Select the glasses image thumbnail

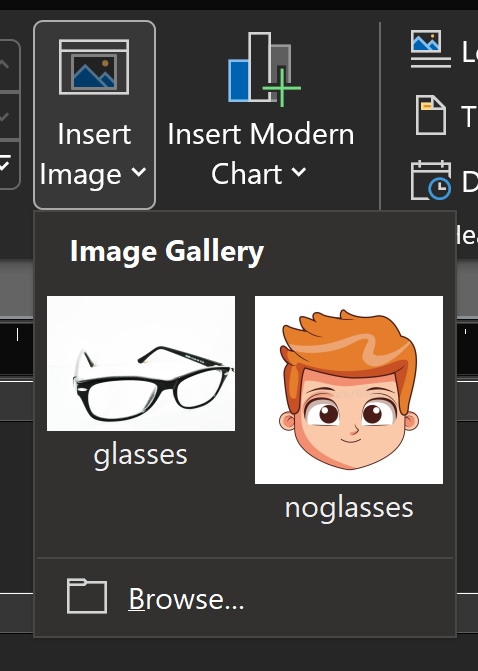pyautogui.click(x=141, y=363)
